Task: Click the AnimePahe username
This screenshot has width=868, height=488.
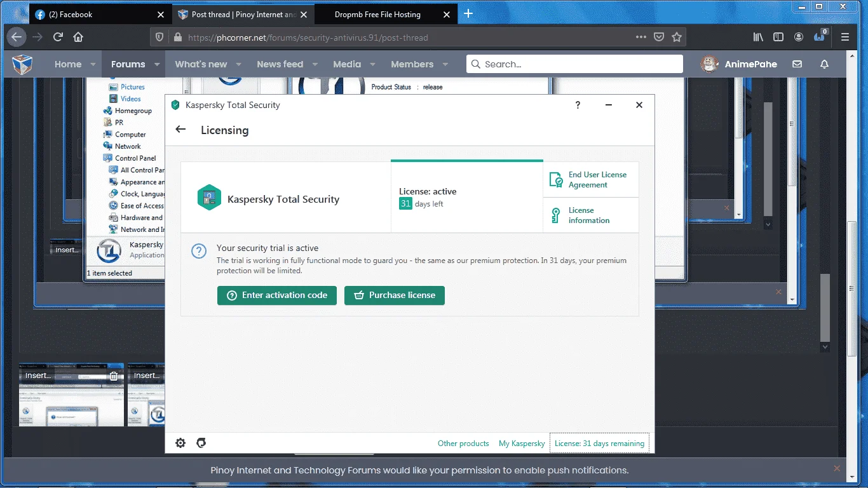Action: [x=751, y=64]
